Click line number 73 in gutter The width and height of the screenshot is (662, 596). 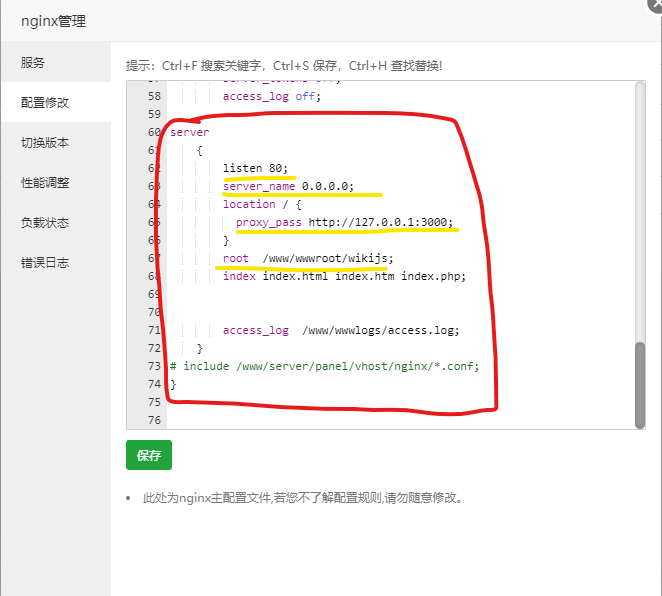(x=155, y=366)
